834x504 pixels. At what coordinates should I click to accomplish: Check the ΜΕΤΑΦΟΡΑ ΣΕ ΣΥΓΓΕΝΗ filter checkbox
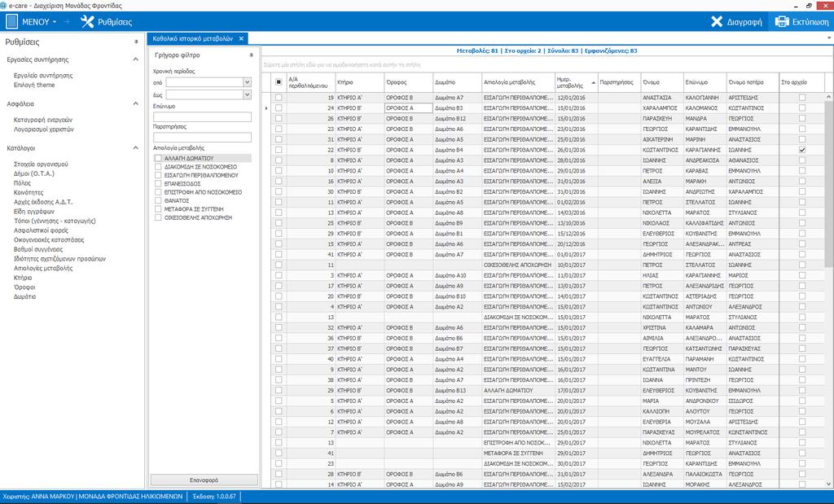coord(158,209)
